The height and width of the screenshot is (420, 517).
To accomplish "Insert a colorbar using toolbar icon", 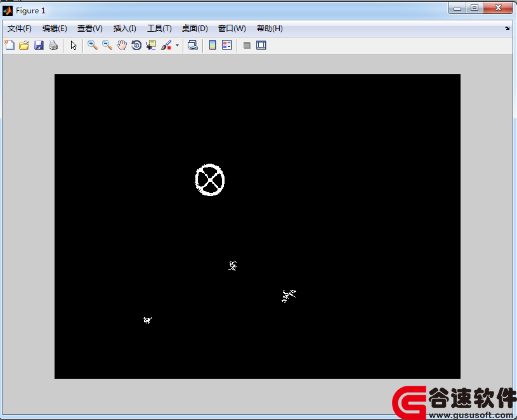I will (x=213, y=45).
